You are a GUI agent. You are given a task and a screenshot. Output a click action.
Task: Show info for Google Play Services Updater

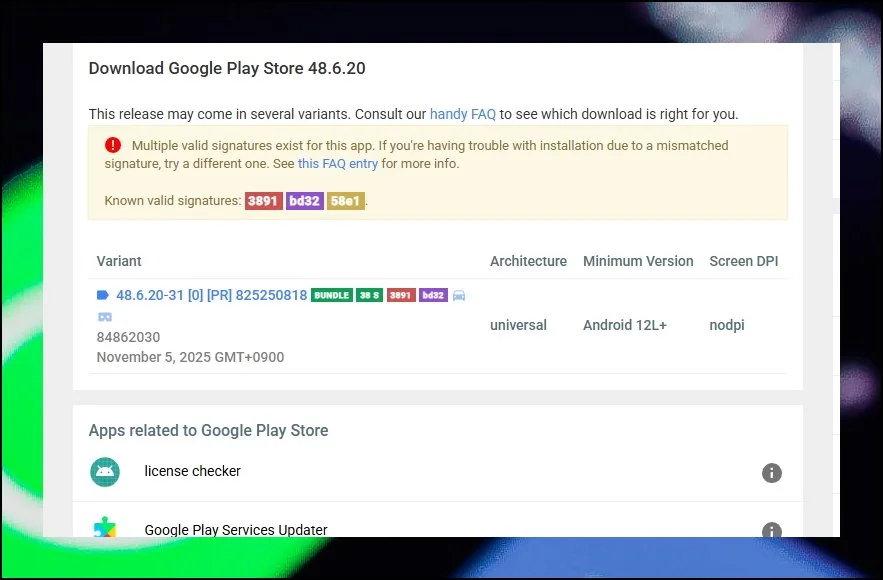(771, 530)
